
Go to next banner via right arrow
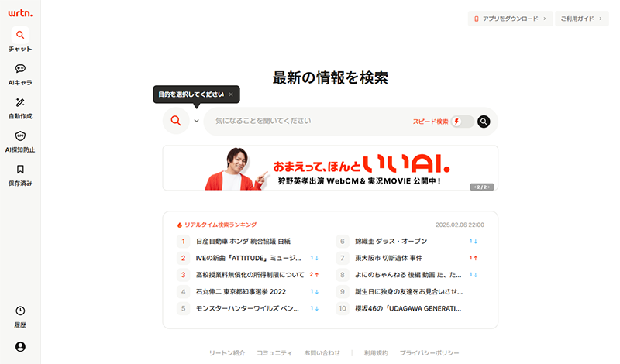489,187
